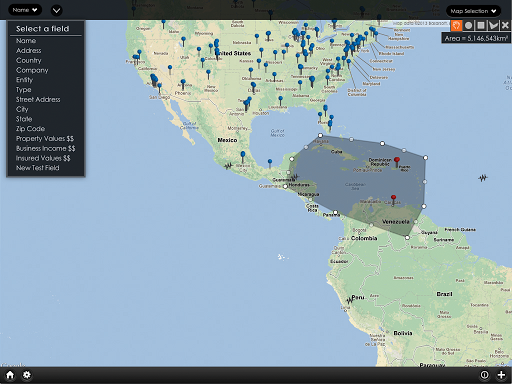
Task: Open settings gear in bottom bar
Action: tap(27, 375)
